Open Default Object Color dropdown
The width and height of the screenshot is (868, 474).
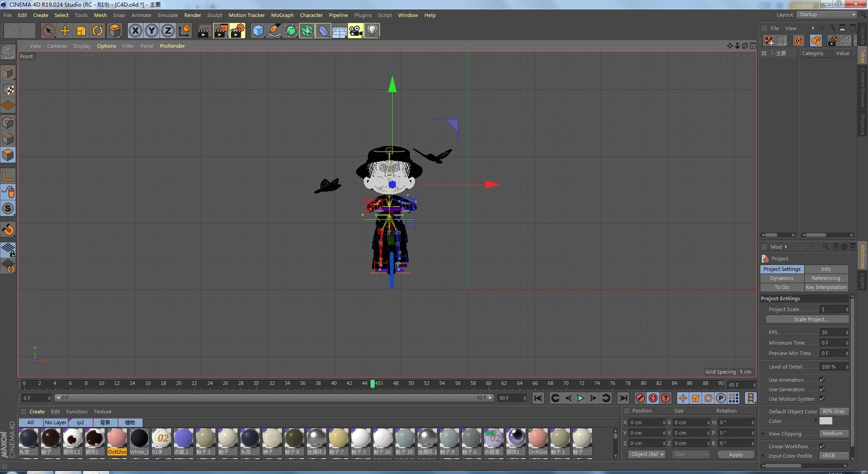point(834,411)
